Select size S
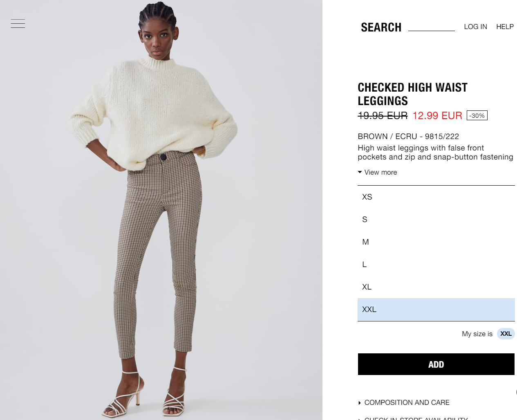 tap(436, 219)
